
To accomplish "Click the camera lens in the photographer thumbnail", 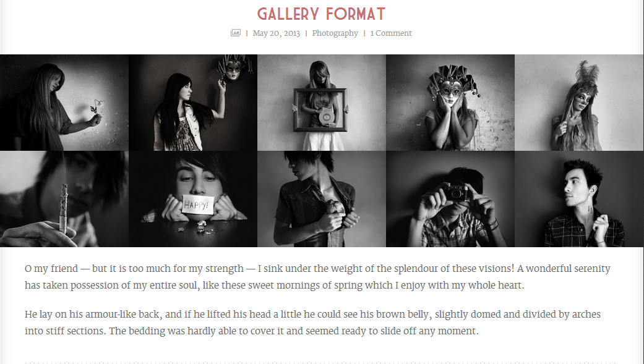I will point(455,193).
